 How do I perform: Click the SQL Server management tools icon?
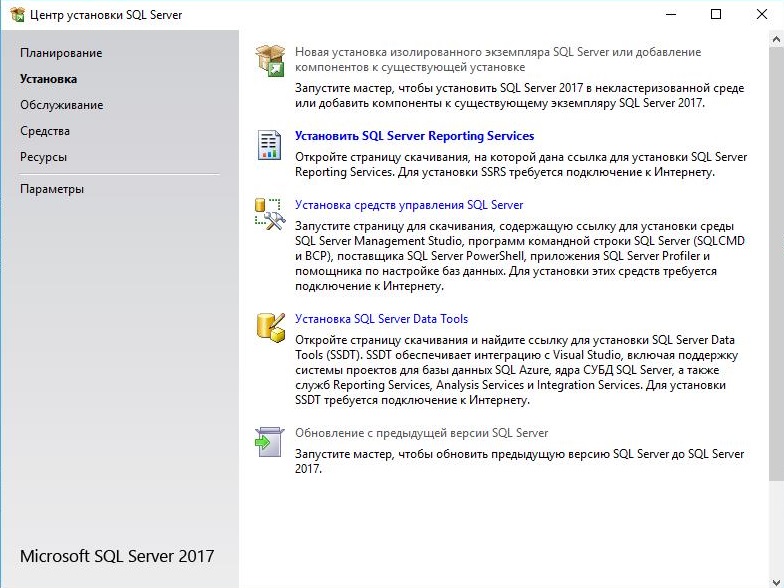click(x=270, y=214)
